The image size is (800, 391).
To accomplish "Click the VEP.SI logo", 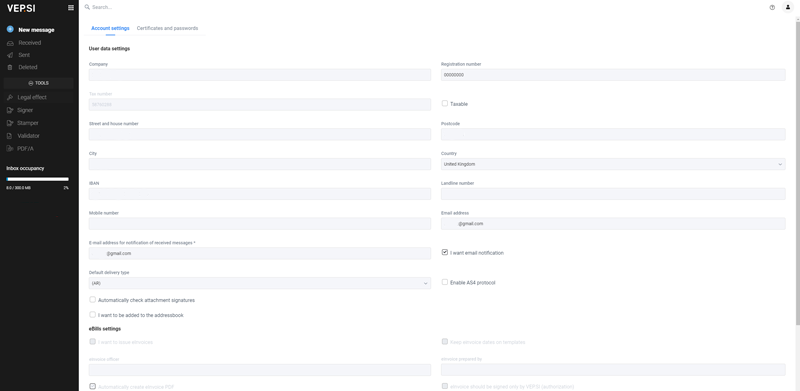I will point(21,8).
